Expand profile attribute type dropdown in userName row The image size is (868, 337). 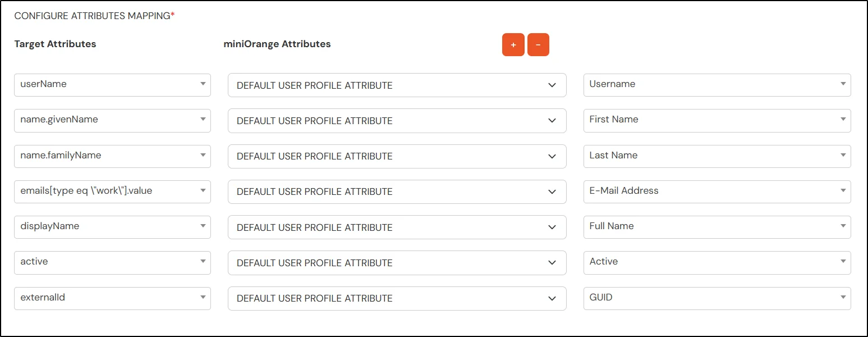(x=397, y=85)
